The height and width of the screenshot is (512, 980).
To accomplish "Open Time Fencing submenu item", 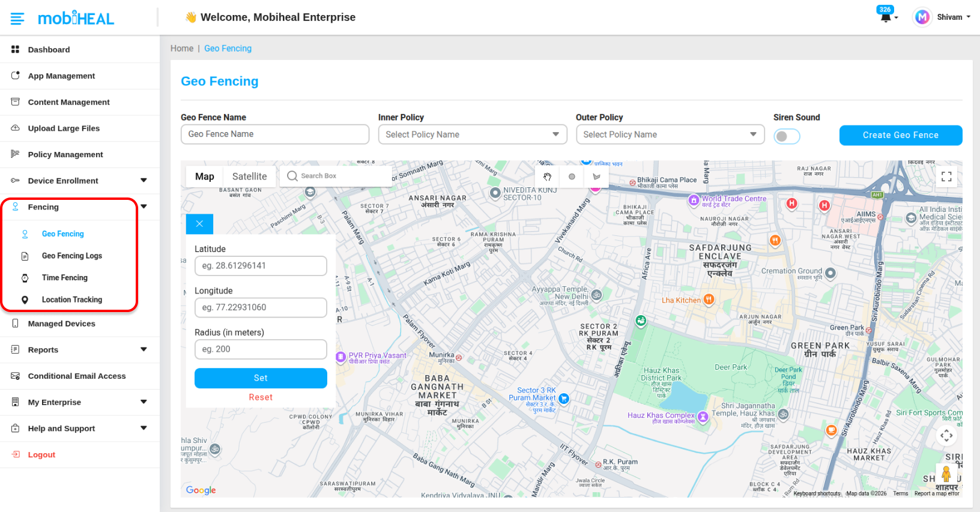I will tap(65, 278).
